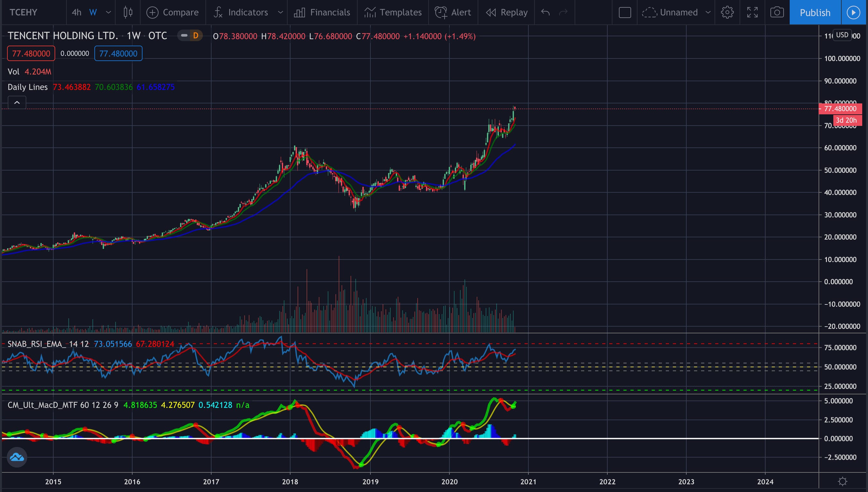Open price scale settings gear at bottom right
868x492 pixels.
click(x=843, y=481)
